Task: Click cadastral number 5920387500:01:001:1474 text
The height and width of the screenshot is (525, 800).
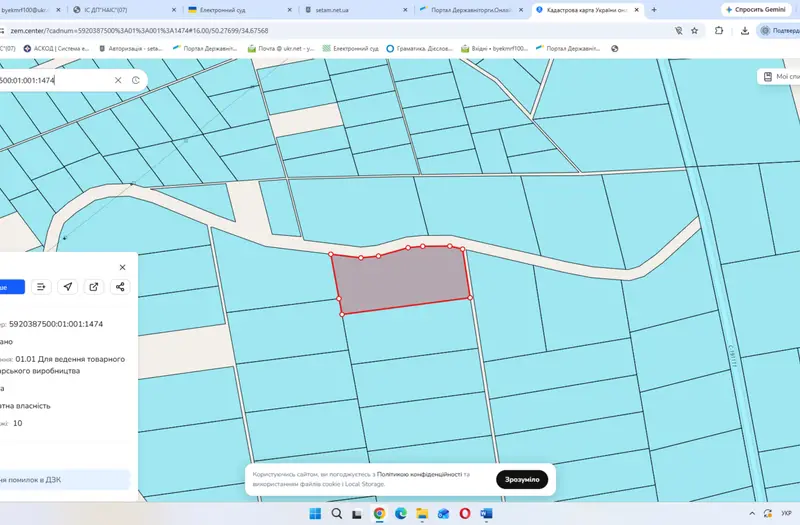Action: coord(56,324)
